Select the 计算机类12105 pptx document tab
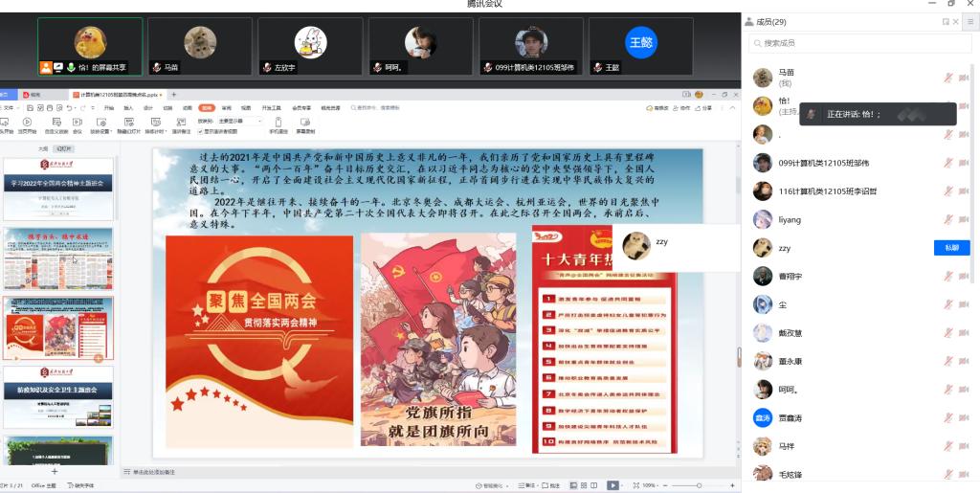980x493 pixels. [118, 95]
